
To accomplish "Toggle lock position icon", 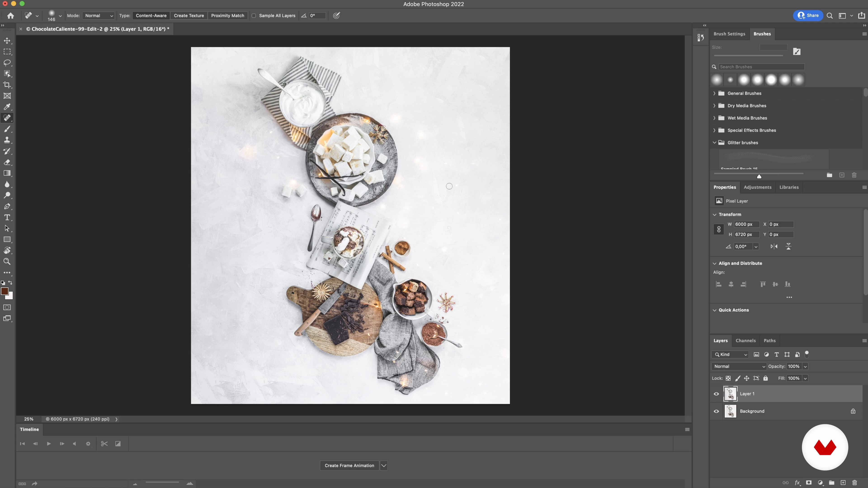I will [747, 378].
